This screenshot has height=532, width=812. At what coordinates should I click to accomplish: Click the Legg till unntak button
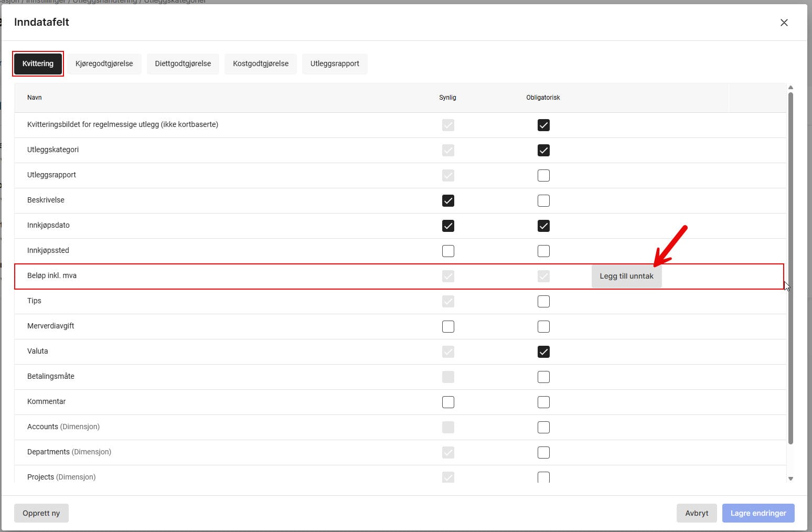(x=626, y=276)
